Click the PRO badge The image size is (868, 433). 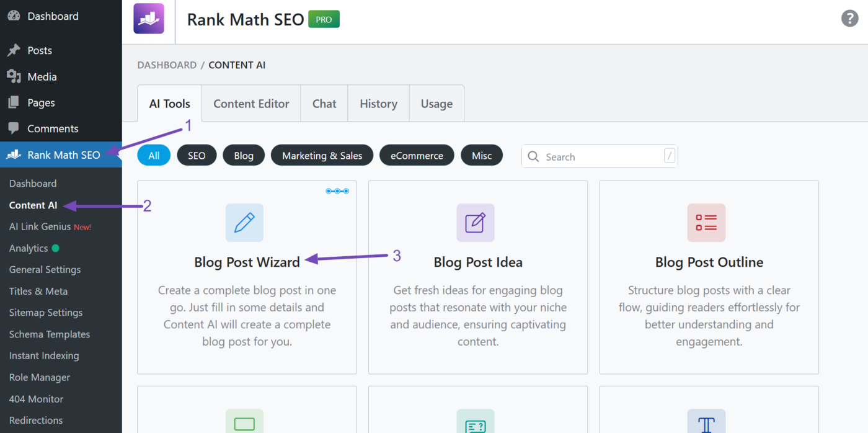(324, 19)
